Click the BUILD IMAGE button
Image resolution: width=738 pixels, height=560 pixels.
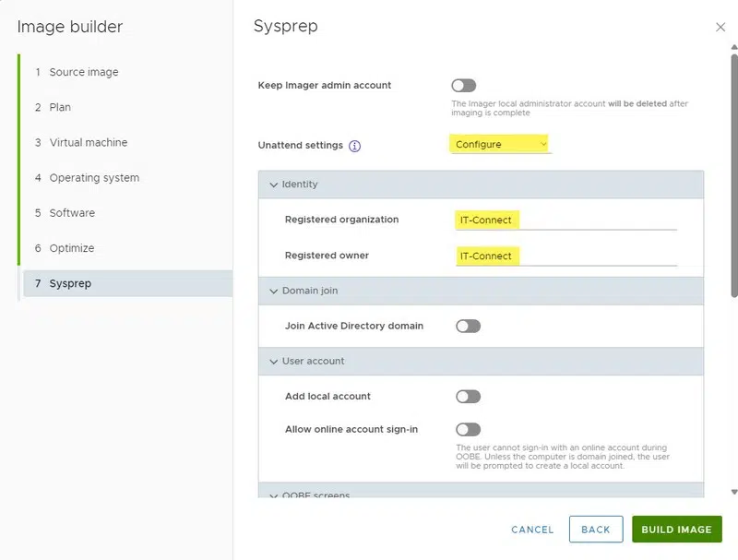coord(676,530)
